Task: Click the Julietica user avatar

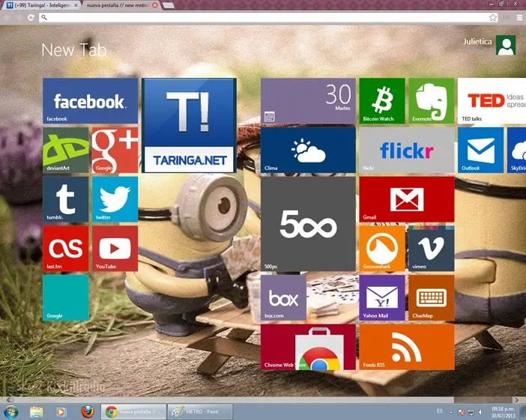Action: [506, 45]
